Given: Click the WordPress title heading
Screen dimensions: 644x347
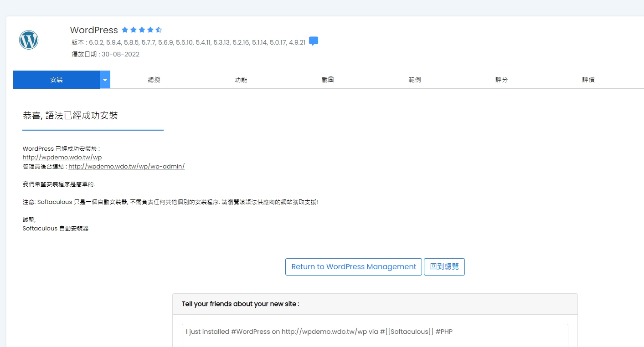Looking at the screenshot, I should coord(94,30).
